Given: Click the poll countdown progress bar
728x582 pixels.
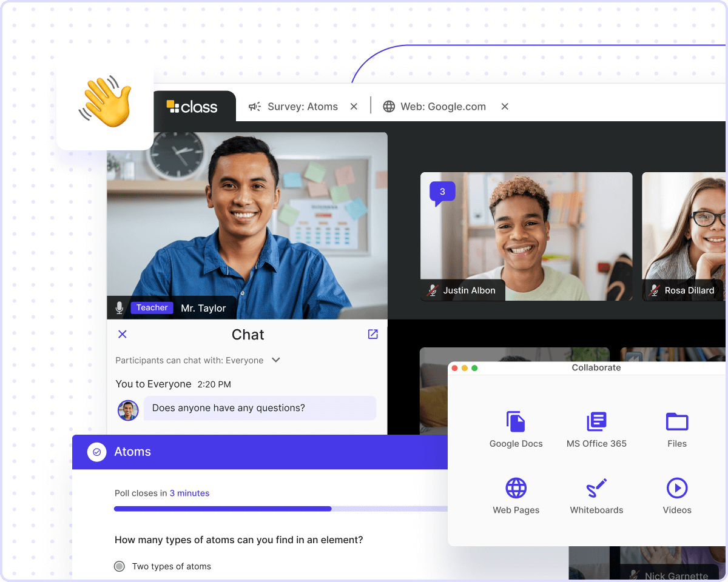Looking at the screenshot, I should tap(280, 509).
